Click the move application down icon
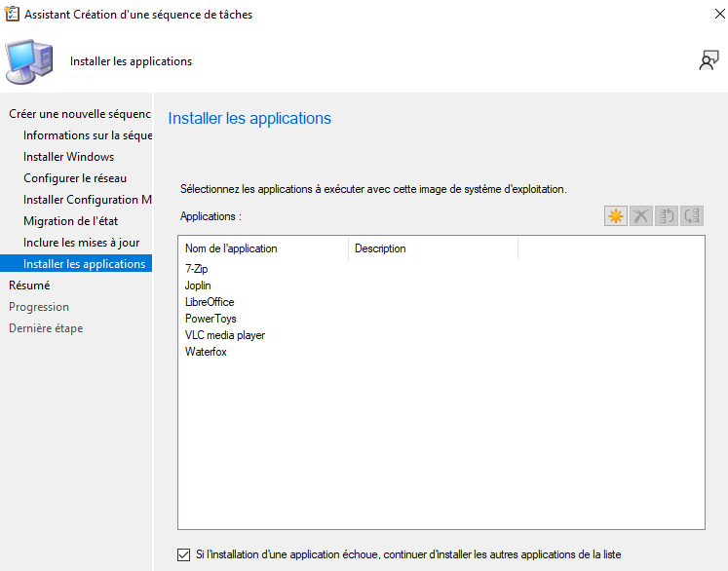Image resolution: width=728 pixels, height=571 pixels. (692, 216)
